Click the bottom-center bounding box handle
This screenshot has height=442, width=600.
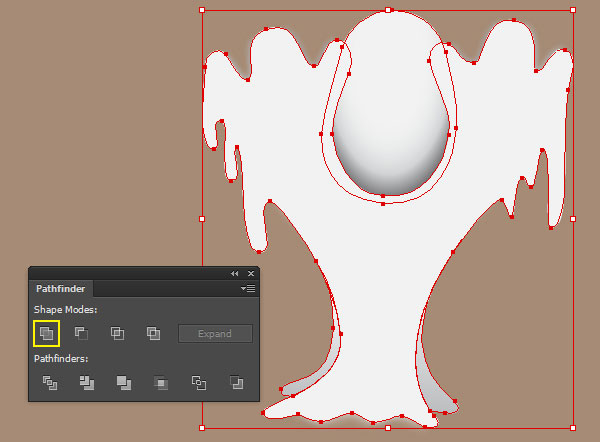(388, 428)
